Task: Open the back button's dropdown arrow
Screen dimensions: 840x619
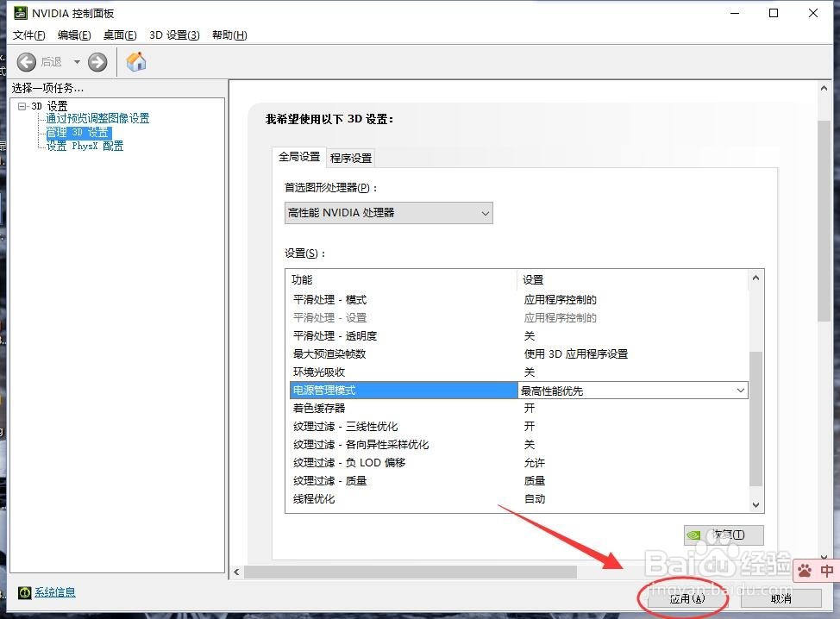Action: (77, 61)
